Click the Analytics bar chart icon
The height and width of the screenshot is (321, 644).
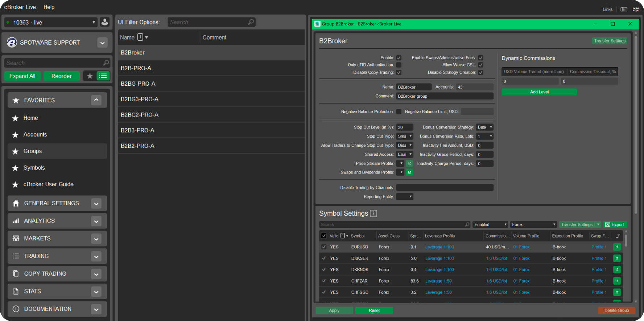pos(16,221)
